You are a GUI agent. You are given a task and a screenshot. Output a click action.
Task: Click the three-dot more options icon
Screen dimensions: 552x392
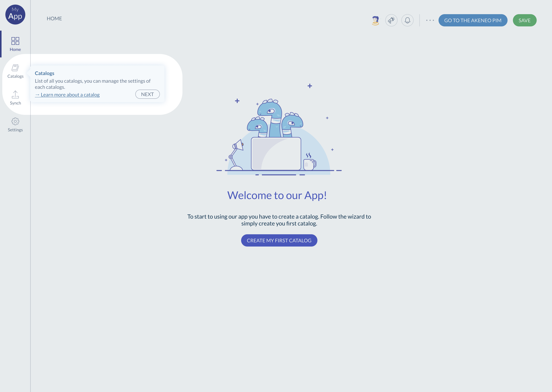(430, 20)
